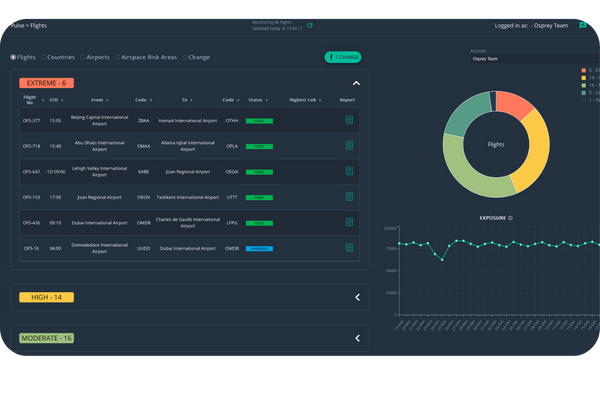Open the report icon for flight OFS-647
This screenshot has width=600, height=400.
coord(349,171)
